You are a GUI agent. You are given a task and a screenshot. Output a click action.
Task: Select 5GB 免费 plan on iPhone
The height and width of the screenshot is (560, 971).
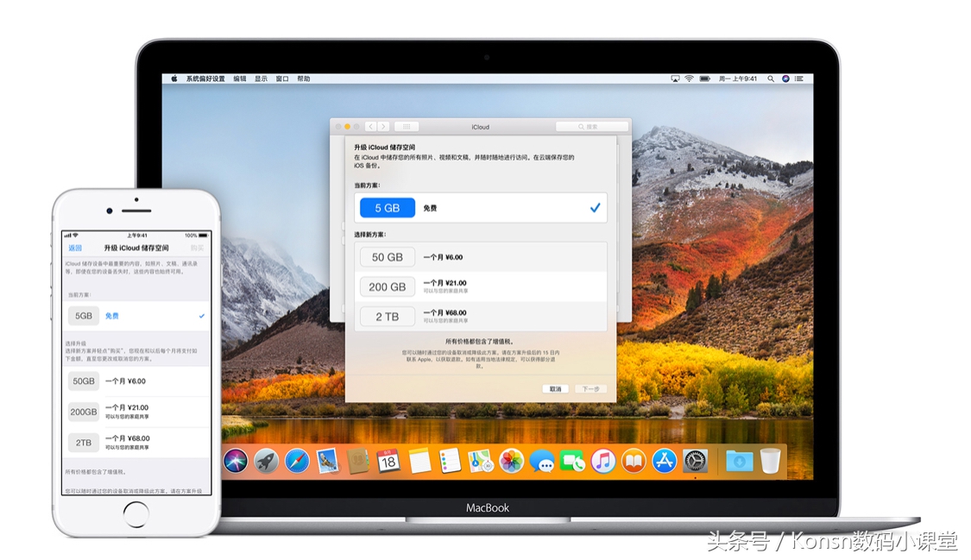[136, 316]
